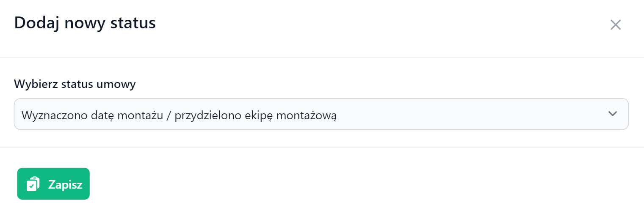Click the clipboard check icon on Zapisz
This screenshot has width=644, height=214.
tap(33, 184)
